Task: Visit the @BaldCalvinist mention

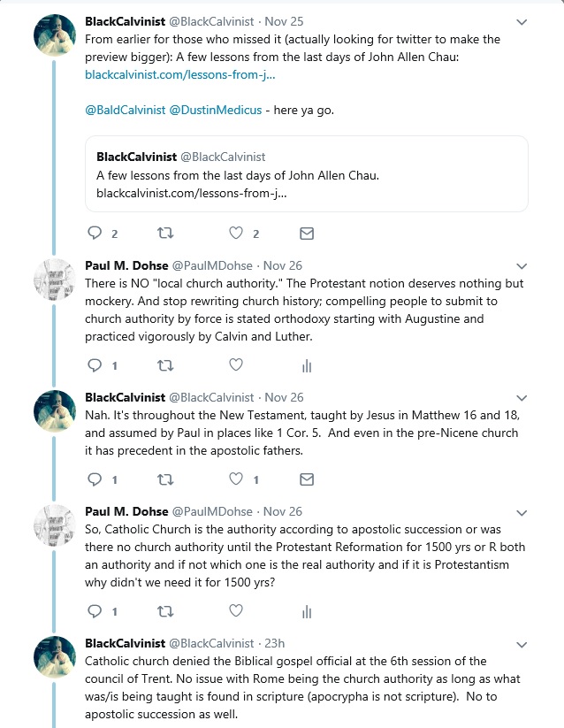Action: (x=126, y=110)
